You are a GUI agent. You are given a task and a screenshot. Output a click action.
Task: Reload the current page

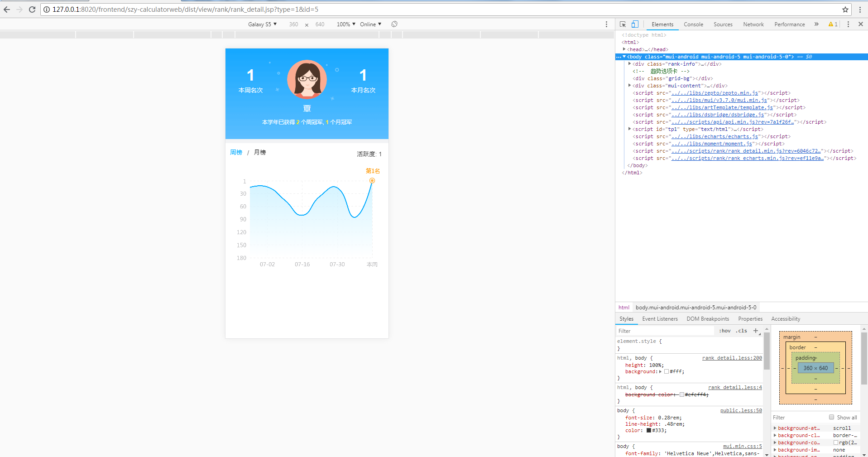pos(32,9)
